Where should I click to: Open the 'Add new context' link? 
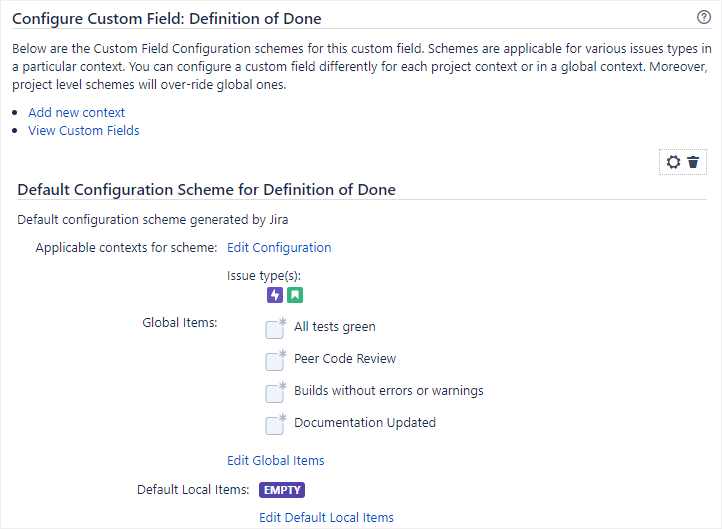[77, 112]
